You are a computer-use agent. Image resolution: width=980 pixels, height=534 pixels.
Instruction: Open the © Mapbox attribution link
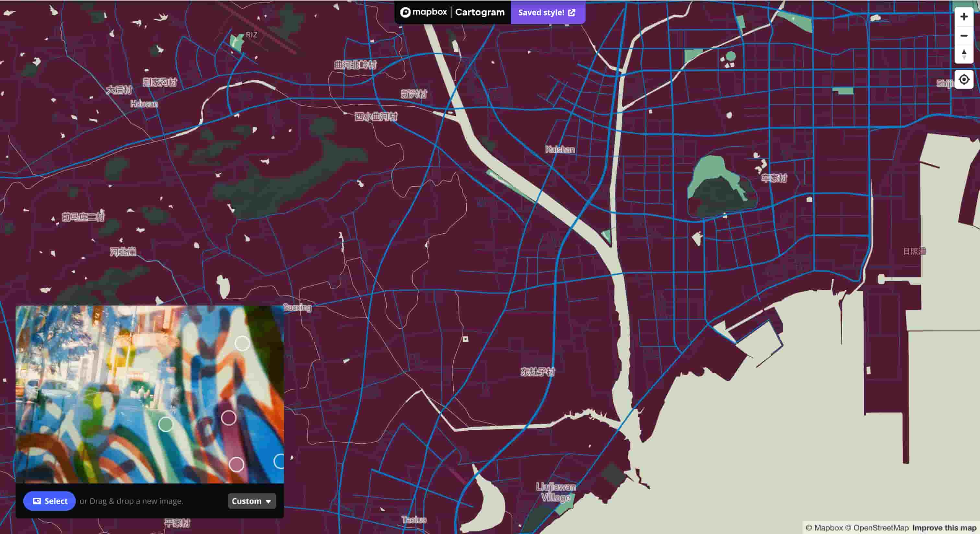(828, 528)
